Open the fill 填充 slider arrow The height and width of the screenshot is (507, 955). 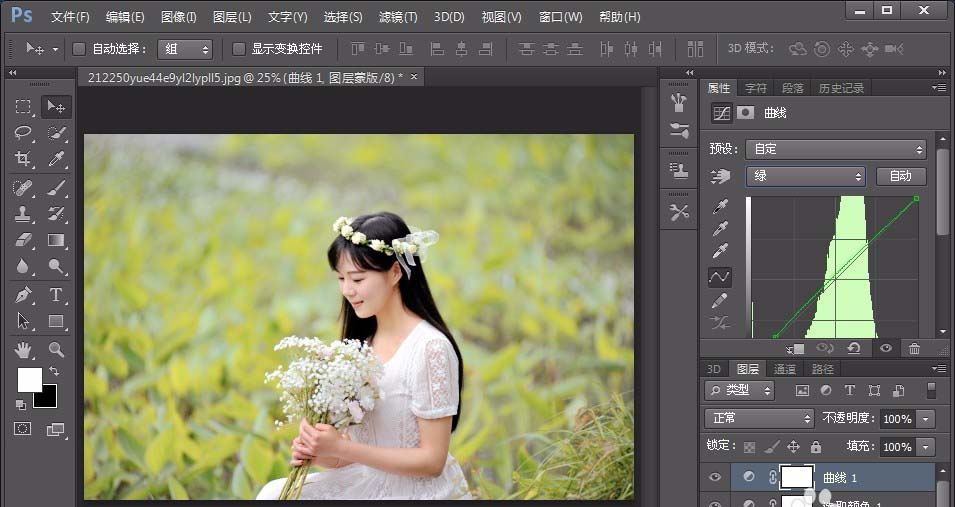926,447
